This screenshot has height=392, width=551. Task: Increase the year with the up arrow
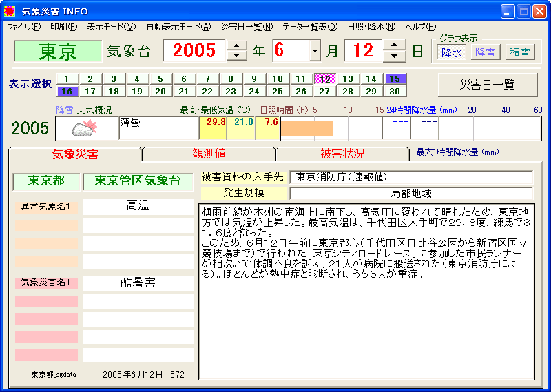click(x=236, y=45)
